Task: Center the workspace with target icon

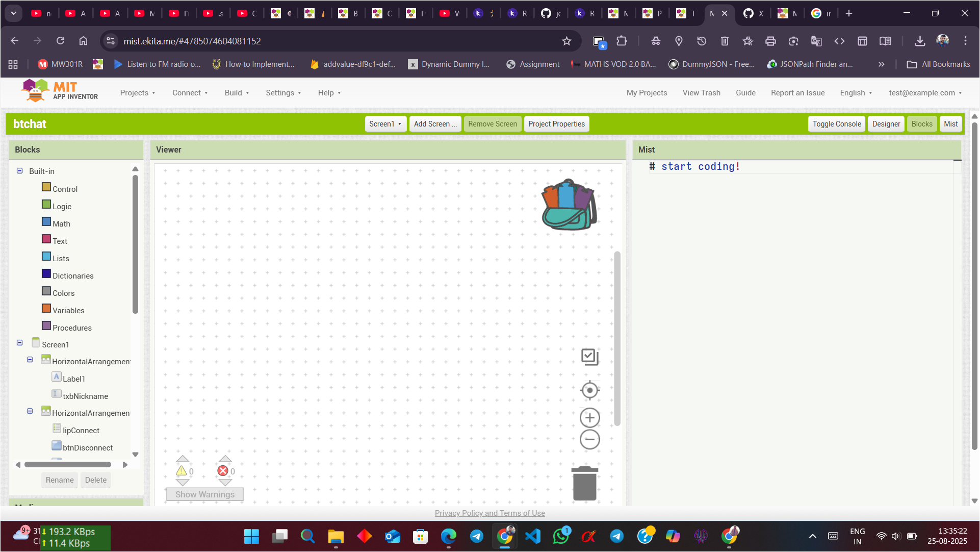Action: click(589, 390)
